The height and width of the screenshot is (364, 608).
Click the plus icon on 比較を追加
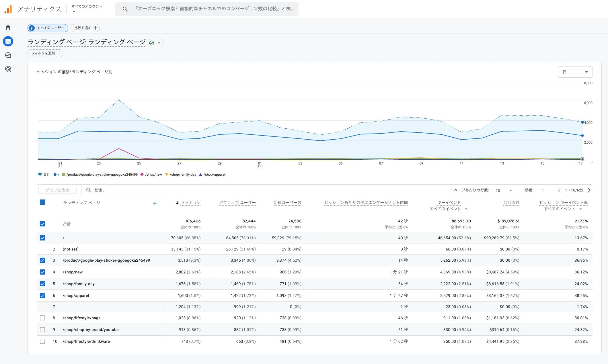click(x=96, y=28)
